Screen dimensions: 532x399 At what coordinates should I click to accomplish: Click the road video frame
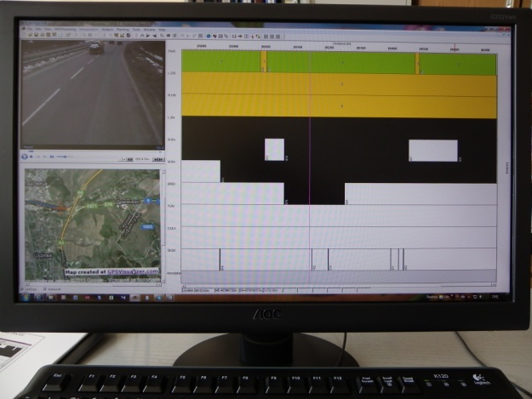click(91, 92)
